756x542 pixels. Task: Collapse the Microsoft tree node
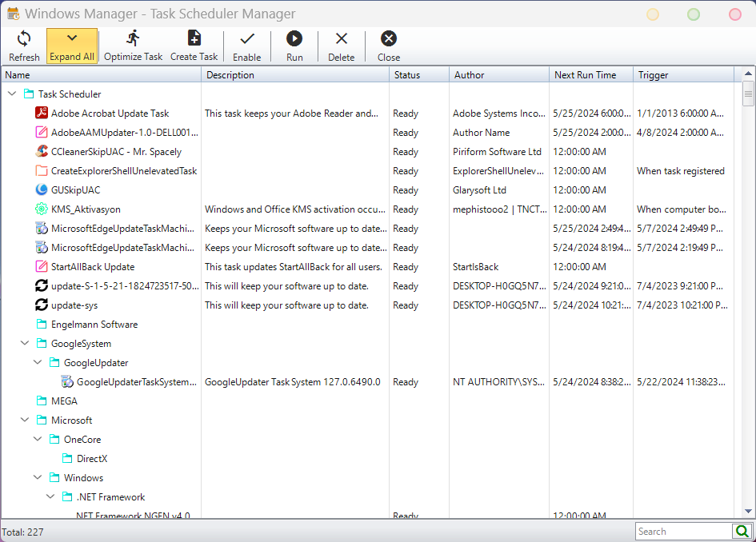coord(25,420)
